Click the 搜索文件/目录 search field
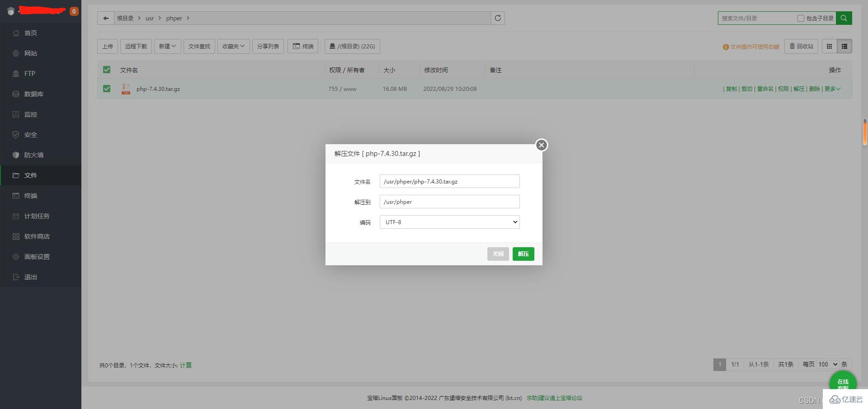The height and width of the screenshot is (409, 868). point(757,18)
